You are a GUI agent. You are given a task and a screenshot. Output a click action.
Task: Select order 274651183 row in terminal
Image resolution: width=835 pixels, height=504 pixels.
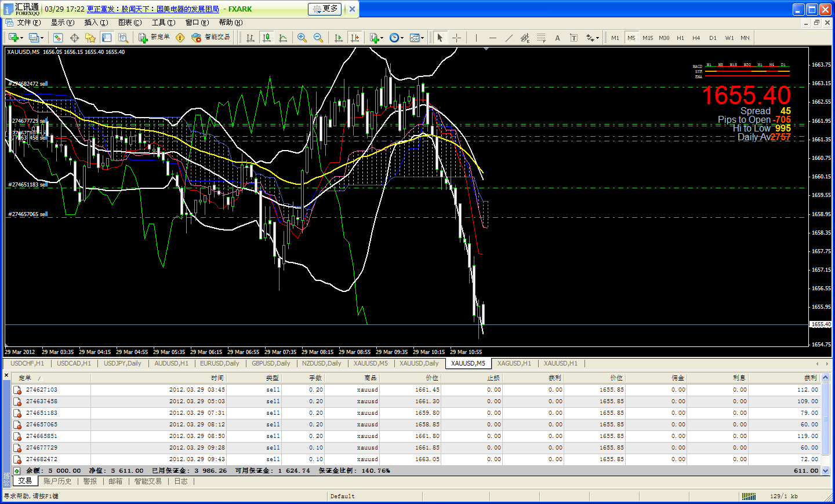(x=42, y=413)
